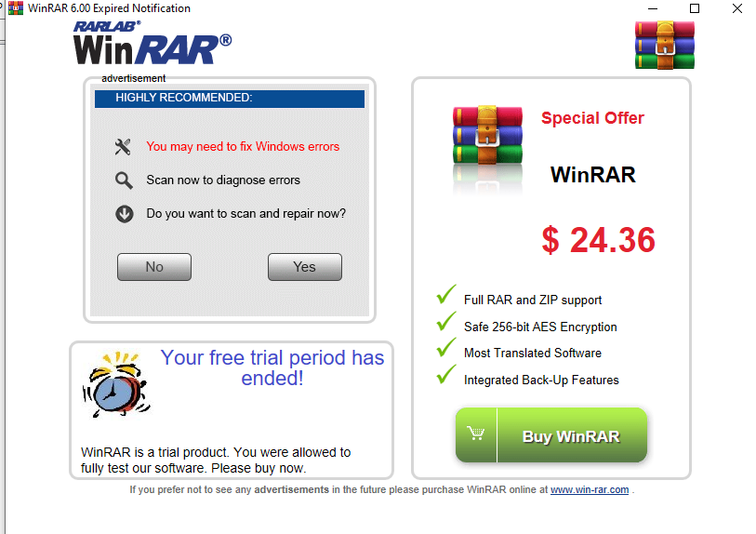Image resolution: width=756 pixels, height=534 pixels.
Task: Decline the scan with the No button
Action: [154, 267]
